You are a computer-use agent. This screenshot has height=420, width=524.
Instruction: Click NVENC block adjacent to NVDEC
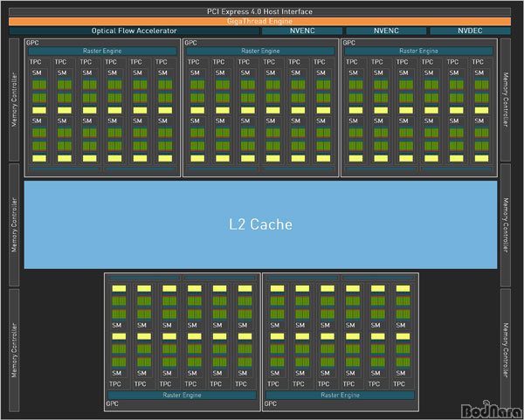point(386,31)
